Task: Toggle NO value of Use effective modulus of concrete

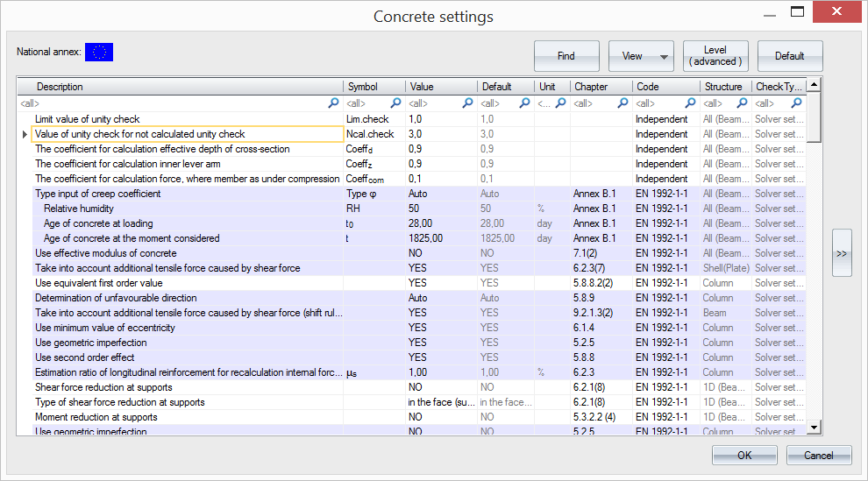Action: coord(415,253)
